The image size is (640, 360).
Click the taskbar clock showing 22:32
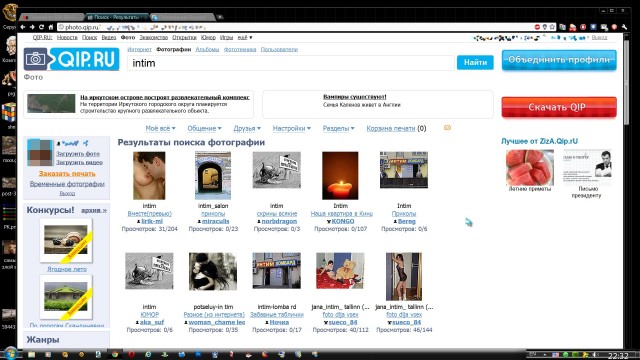(x=618, y=356)
